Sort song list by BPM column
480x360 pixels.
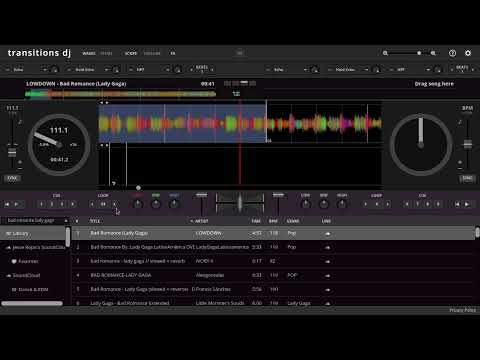click(273, 221)
